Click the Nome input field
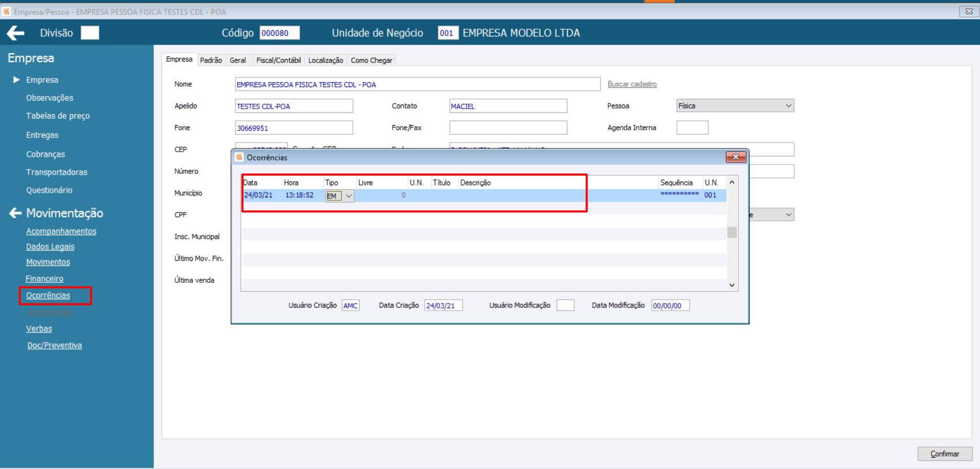This screenshot has height=469, width=980. coord(418,85)
